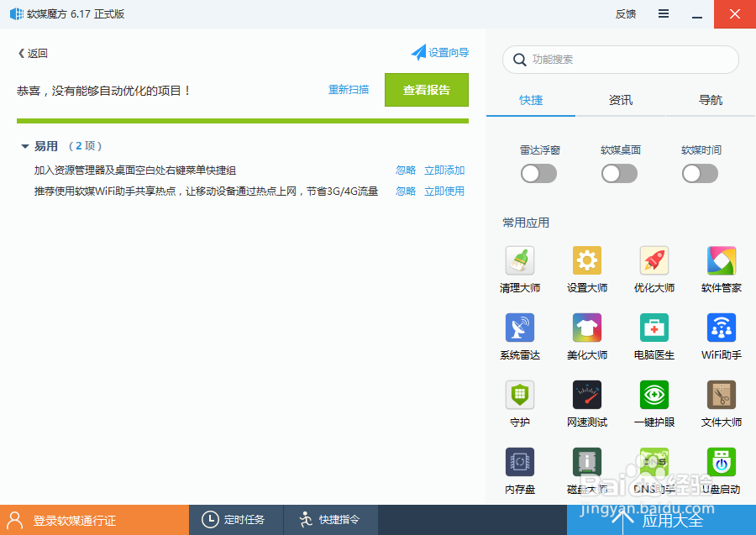The image size is (756, 535).
Task: Enable the 软媒桌面 switch
Action: click(620, 174)
